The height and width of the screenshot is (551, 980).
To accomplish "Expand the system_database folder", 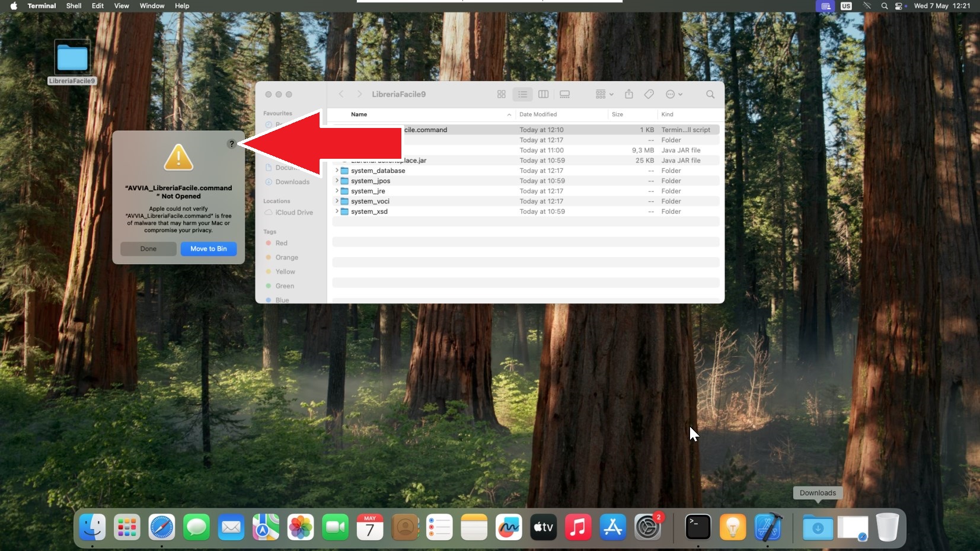I will click(x=337, y=171).
